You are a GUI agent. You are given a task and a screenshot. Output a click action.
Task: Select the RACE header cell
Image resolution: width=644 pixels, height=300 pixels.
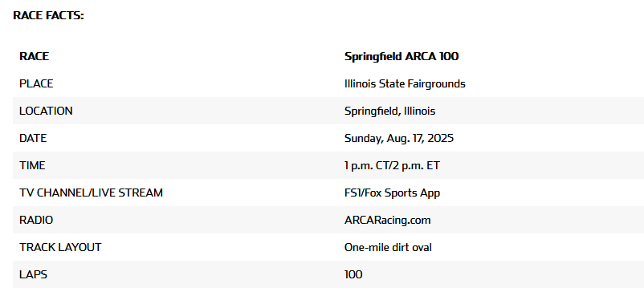(x=34, y=56)
